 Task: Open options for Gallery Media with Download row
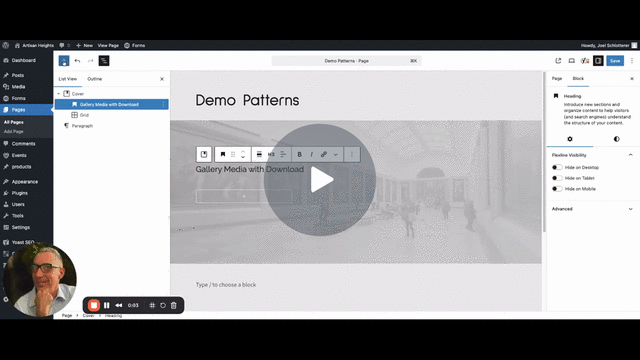163,104
